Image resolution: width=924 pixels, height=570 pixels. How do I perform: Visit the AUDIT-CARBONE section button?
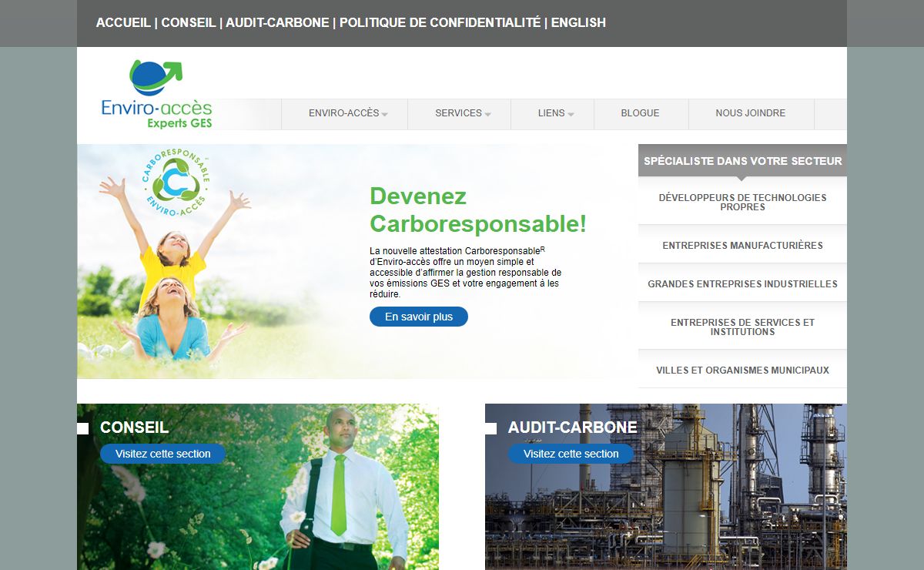point(571,454)
